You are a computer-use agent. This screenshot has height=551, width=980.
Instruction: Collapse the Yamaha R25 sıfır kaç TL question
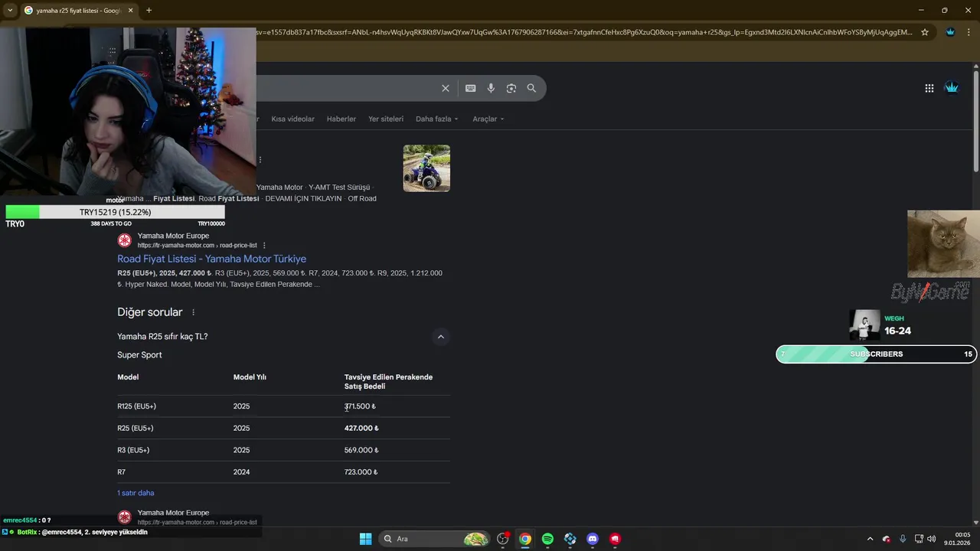440,337
